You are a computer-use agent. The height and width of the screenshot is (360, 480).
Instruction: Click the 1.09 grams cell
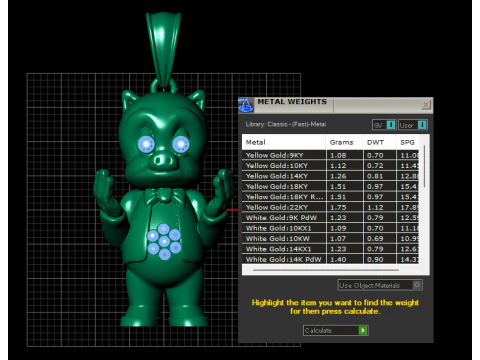click(x=345, y=228)
